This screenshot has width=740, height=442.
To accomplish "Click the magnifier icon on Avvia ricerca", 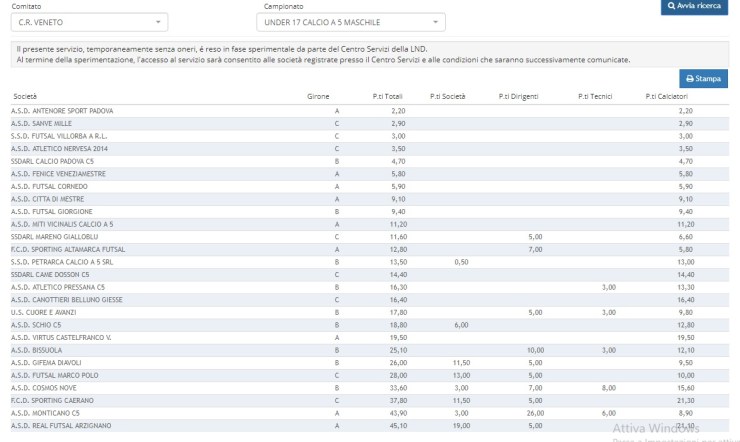I will [x=669, y=6].
